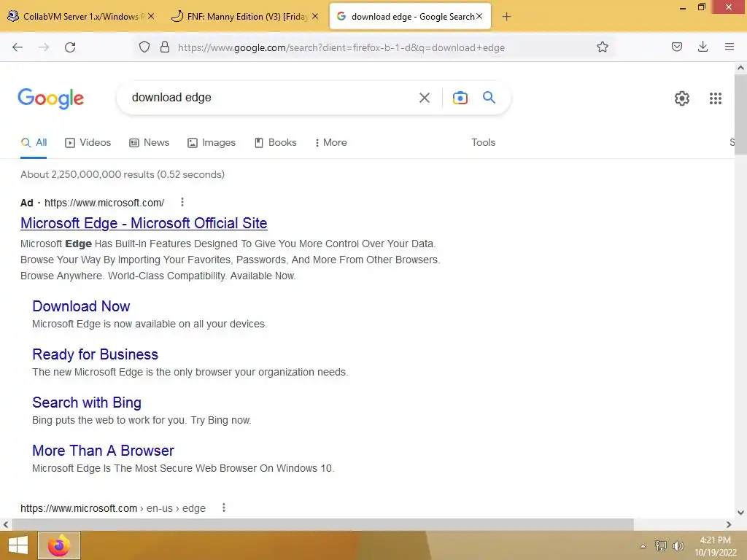Click the vertical scrollbar thumb
Viewport: 747px width, 560px height.
tap(740, 114)
